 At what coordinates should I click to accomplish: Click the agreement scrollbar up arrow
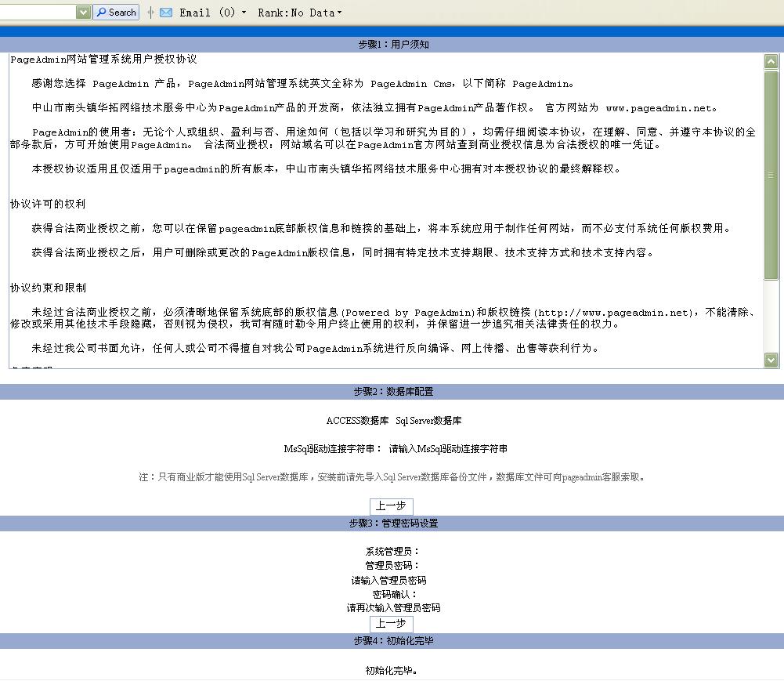click(x=771, y=61)
